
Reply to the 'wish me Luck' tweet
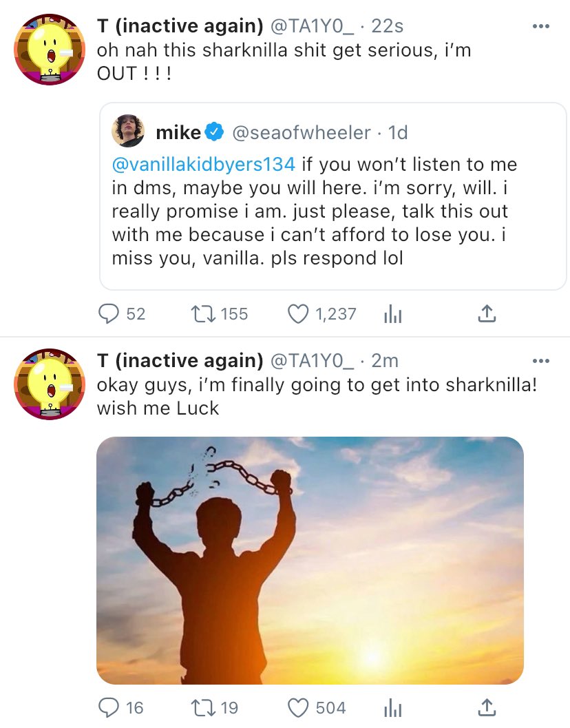click(110, 707)
